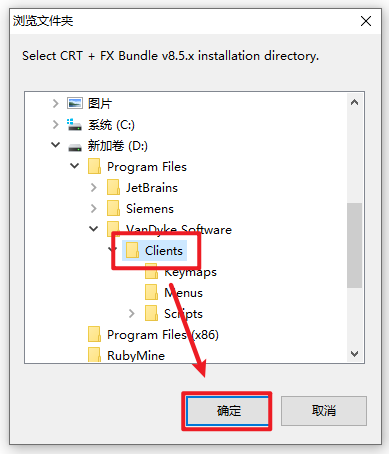
Task: Click the Pictures library icon
Action: pyautogui.click(x=75, y=103)
